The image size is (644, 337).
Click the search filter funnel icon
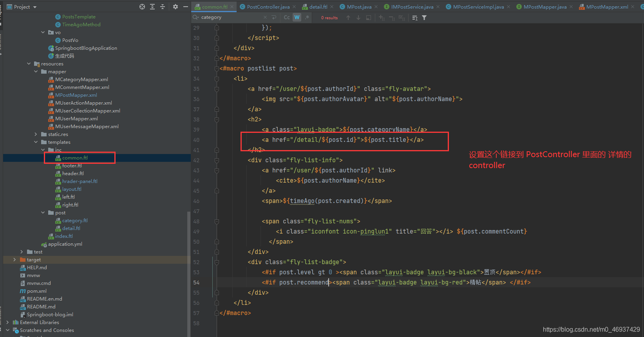point(424,18)
